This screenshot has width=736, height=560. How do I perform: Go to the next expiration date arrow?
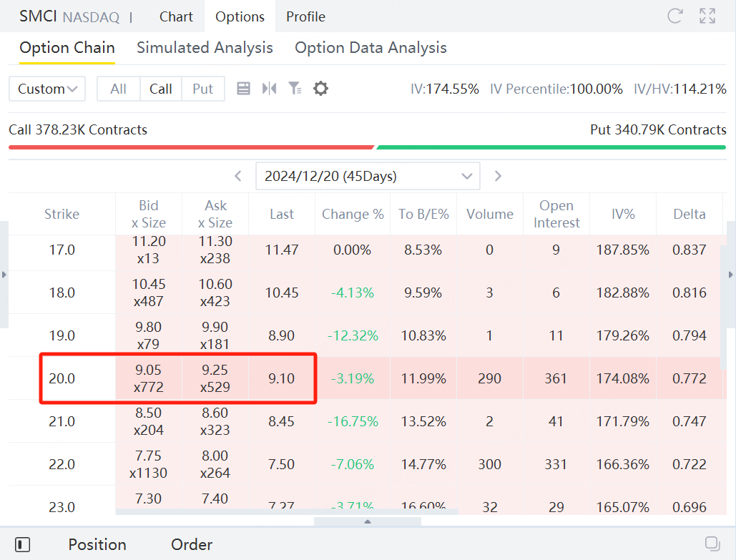[x=499, y=176]
